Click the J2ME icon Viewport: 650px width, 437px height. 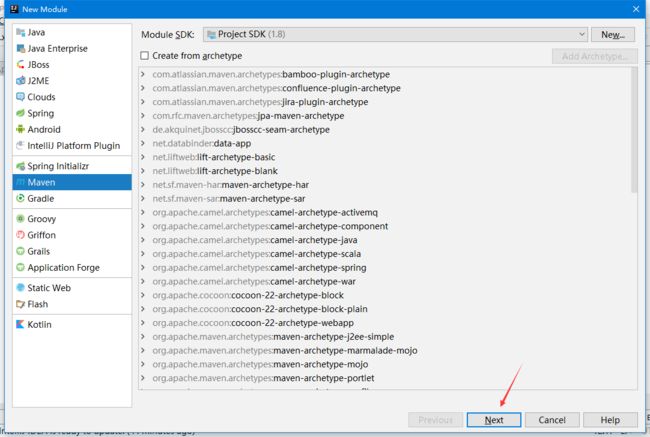[x=20, y=81]
